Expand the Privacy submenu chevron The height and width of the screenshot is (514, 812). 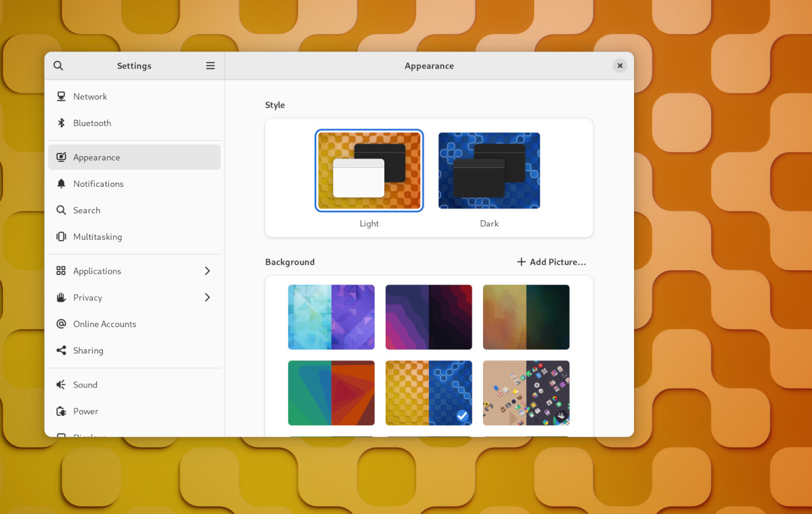(x=207, y=297)
